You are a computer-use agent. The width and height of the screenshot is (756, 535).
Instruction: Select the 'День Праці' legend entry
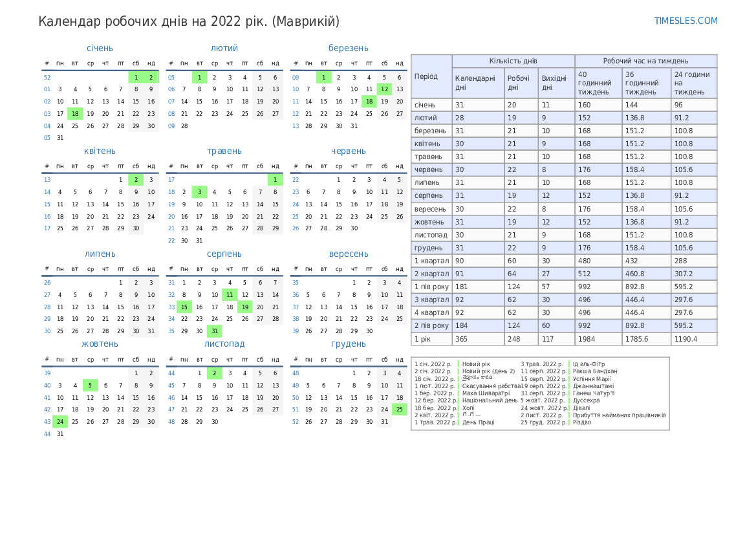478,422
